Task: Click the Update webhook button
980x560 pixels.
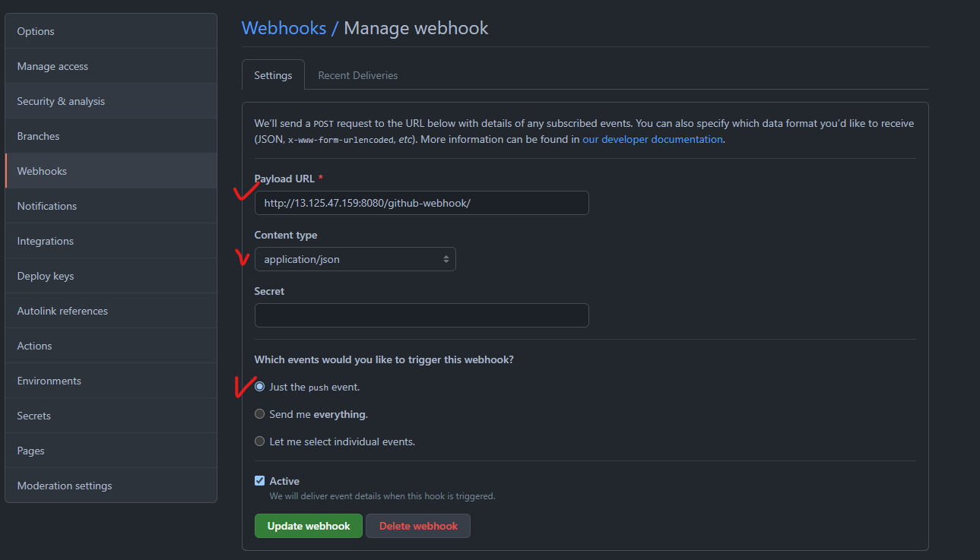Action: tap(309, 526)
